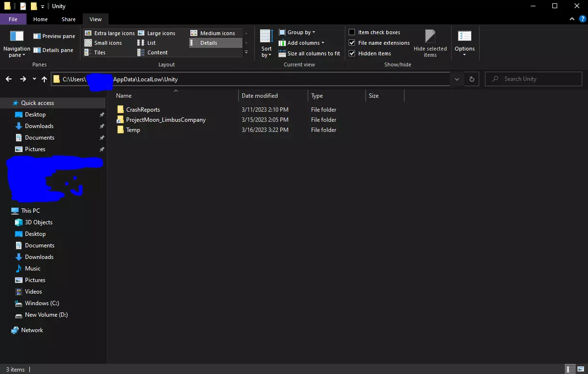Open Windows (C:) drive
588x374 pixels.
[x=42, y=303]
